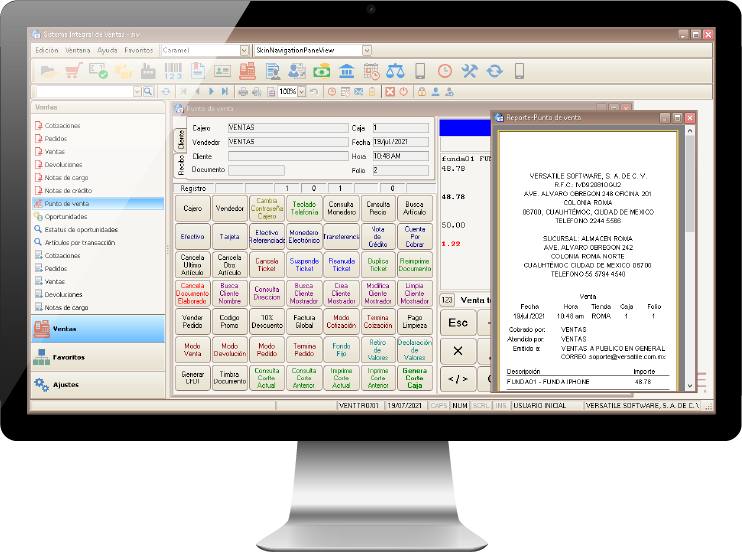Click the balance scales toolbar icon
Image resolution: width=742 pixels, height=552 pixels.
coord(395,71)
